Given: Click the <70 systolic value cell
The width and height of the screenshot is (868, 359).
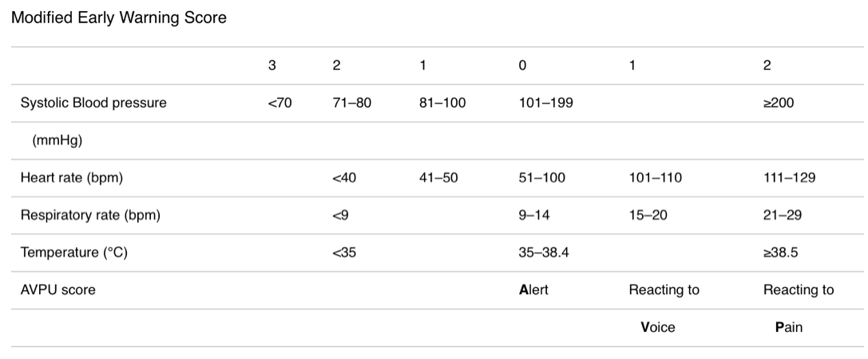Looking at the screenshot, I should pos(279,103).
